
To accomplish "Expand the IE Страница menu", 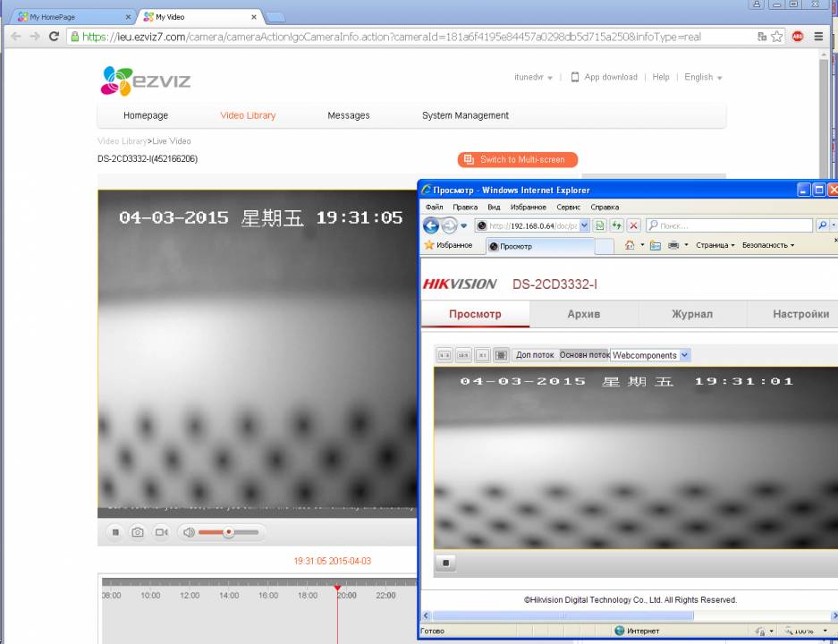I will pos(715,245).
